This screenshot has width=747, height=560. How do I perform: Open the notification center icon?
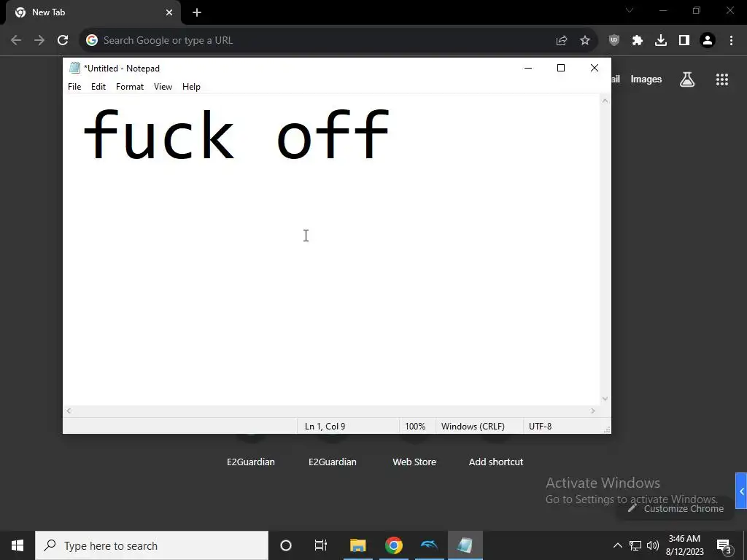point(724,545)
